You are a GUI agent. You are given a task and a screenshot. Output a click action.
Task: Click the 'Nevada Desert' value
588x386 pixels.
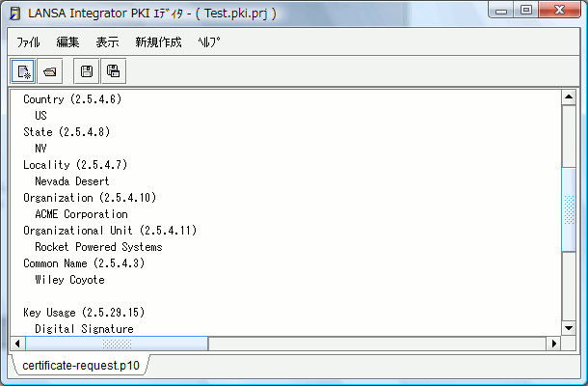[72, 181]
